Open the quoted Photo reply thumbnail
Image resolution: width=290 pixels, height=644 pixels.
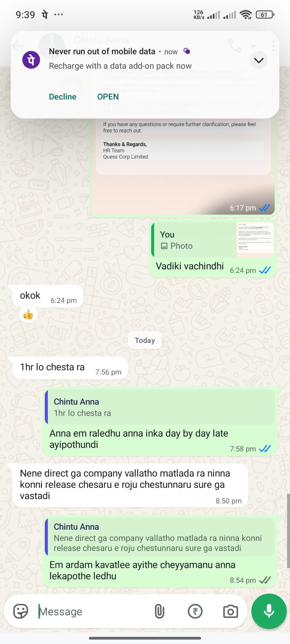click(x=255, y=239)
